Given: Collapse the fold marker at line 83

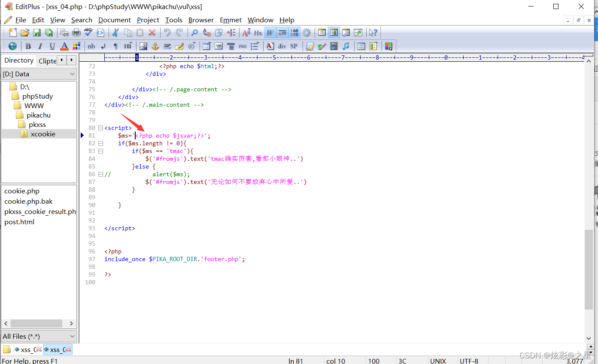Looking at the screenshot, I should pyautogui.click(x=100, y=151).
